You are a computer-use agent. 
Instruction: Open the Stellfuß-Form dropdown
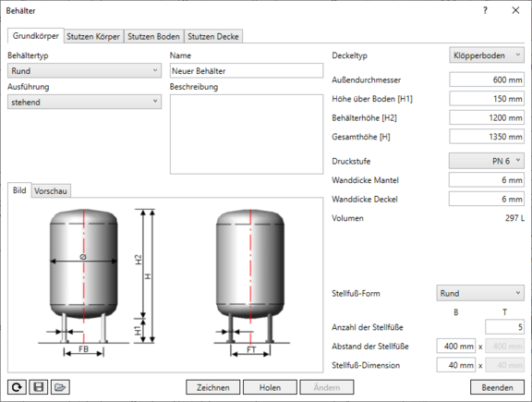(480, 293)
